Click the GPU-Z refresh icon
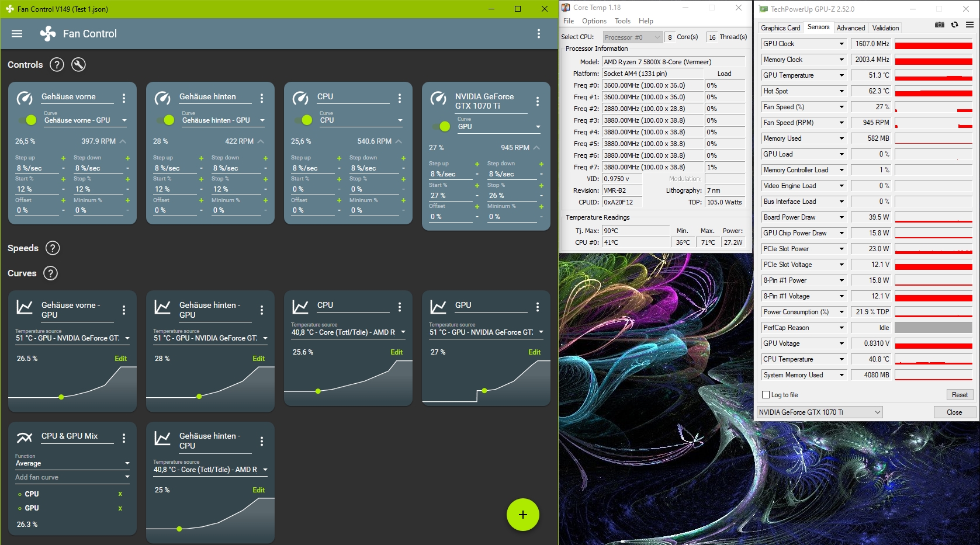Viewport: 980px width, 545px height. (955, 25)
